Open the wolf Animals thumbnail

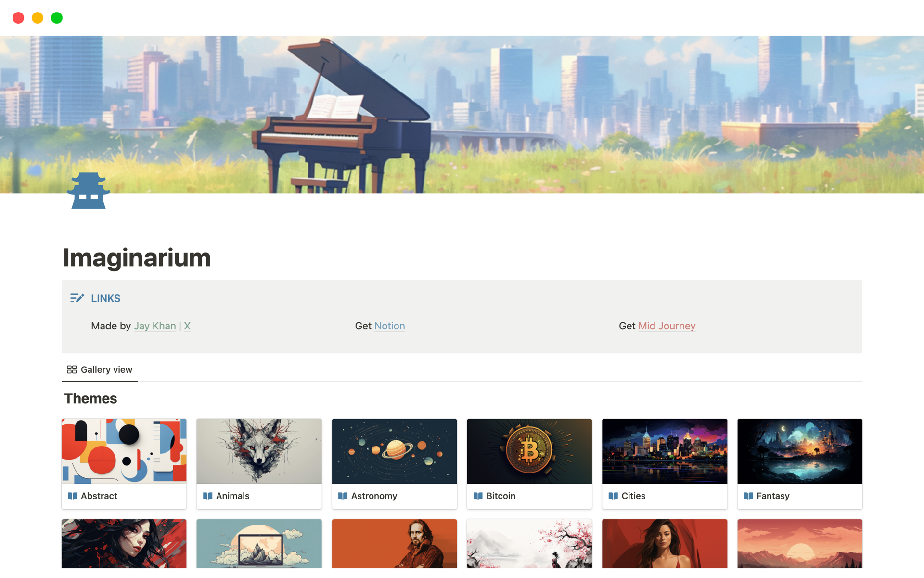[259, 451]
